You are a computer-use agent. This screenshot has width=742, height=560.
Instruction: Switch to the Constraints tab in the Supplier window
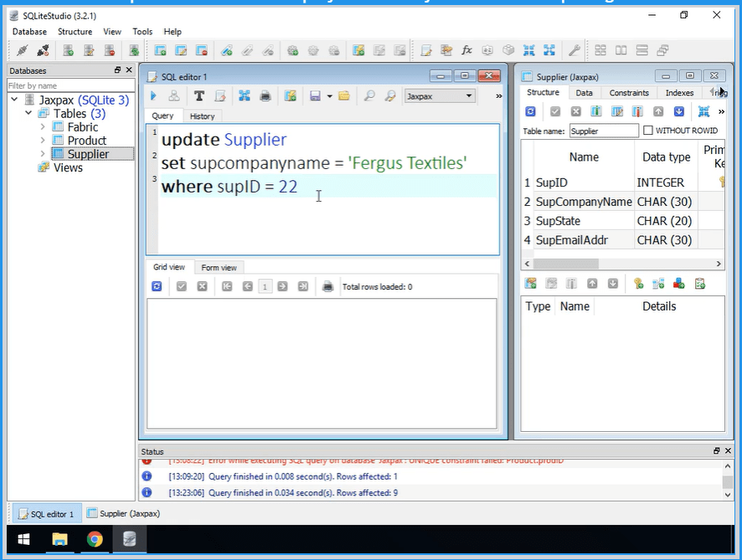[x=629, y=93]
